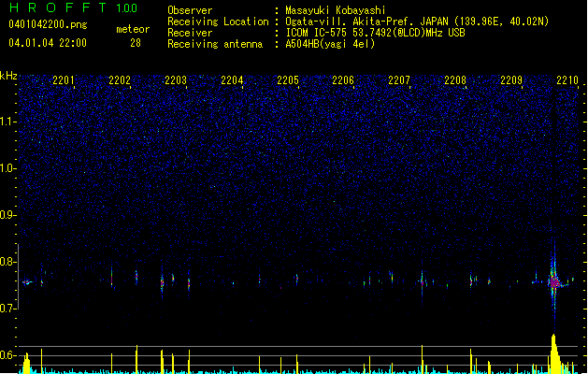Click the 2208 time marker
This screenshot has height=374, width=588.
[x=455, y=80]
